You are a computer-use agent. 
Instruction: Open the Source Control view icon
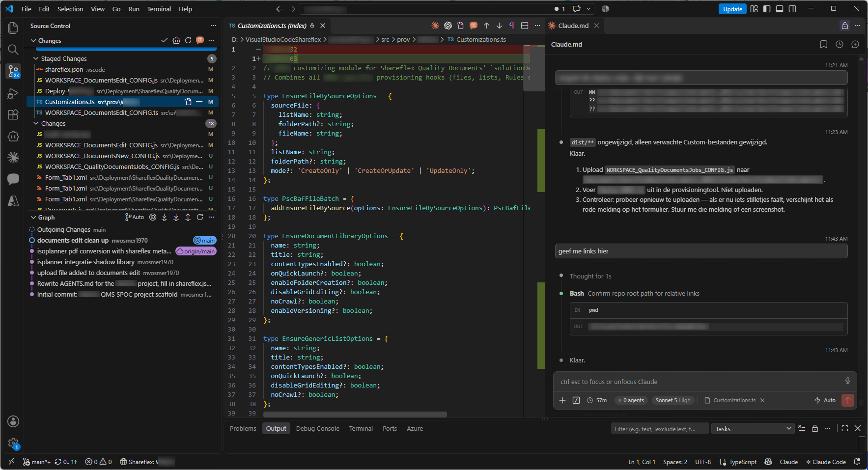(13, 72)
